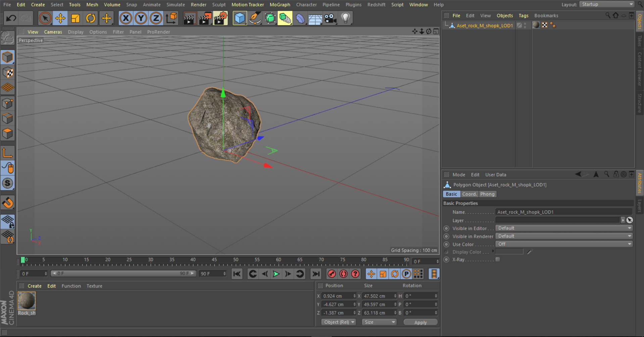
Task: Enable the X-Ray checkbox
Action: pyautogui.click(x=498, y=259)
